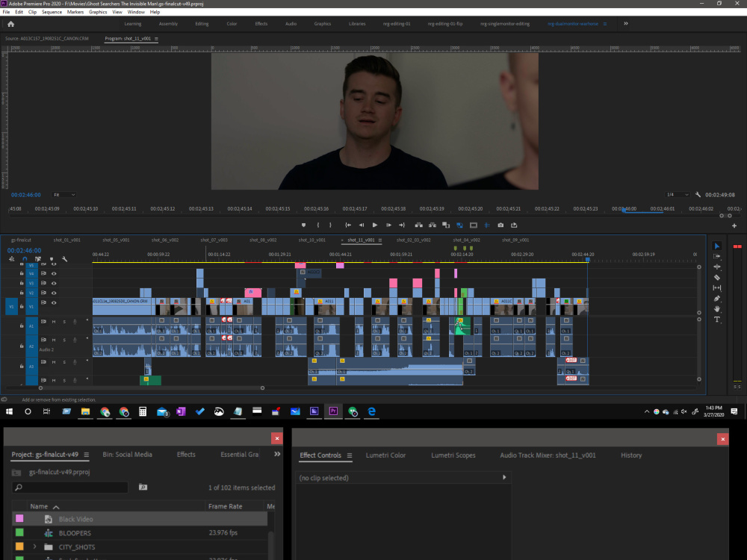Expand Effect Controls timeline arrow

click(504, 477)
